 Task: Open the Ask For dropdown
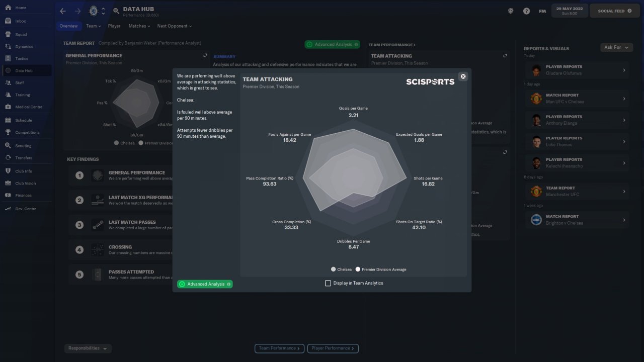[617, 47]
